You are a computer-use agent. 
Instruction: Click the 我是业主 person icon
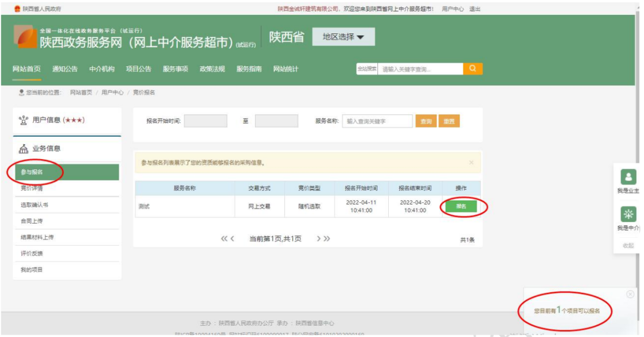(628, 177)
